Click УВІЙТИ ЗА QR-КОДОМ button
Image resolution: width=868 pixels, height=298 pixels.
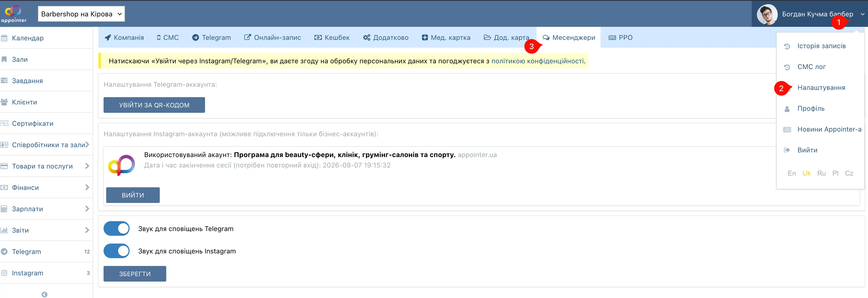click(154, 105)
